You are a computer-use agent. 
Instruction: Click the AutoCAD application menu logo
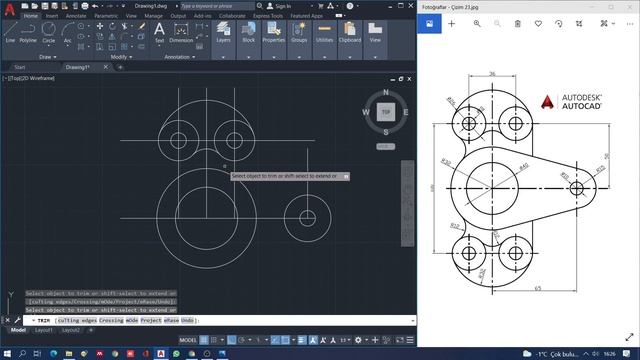[9, 8]
